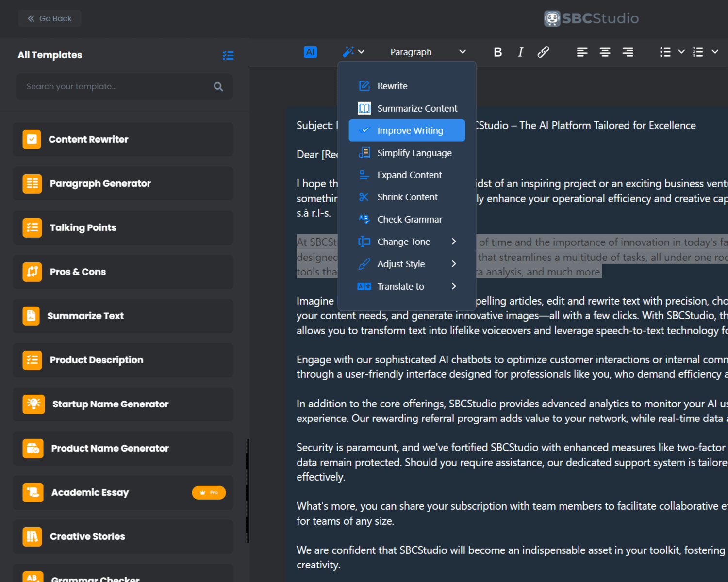Toggle the template list view icon
The width and height of the screenshot is (728, 582).
228,55
